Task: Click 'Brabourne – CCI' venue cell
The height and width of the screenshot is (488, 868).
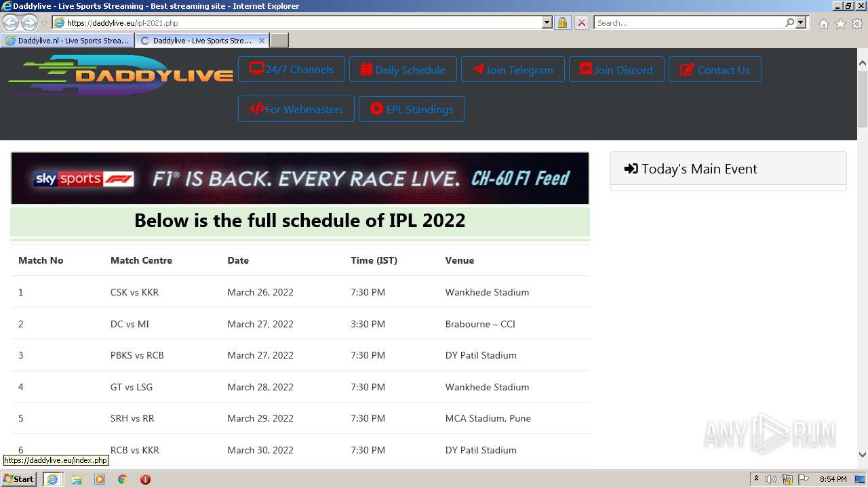Action: tap(480, 324)
